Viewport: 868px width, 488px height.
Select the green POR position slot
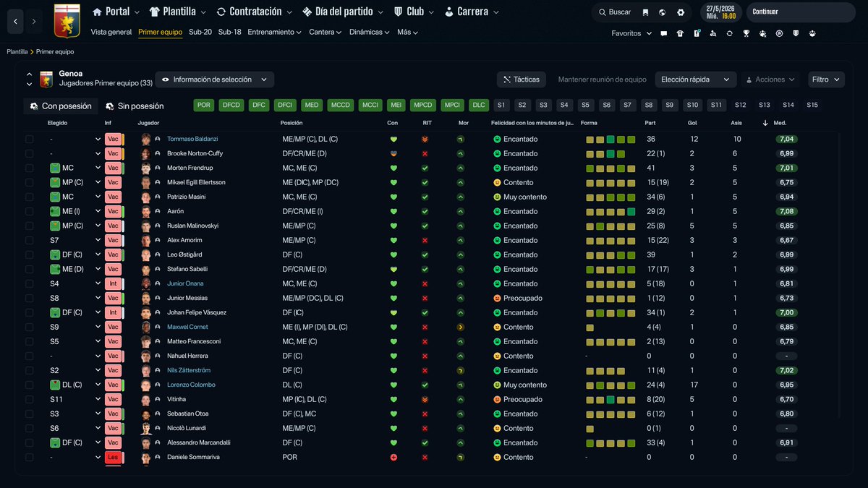204,106
